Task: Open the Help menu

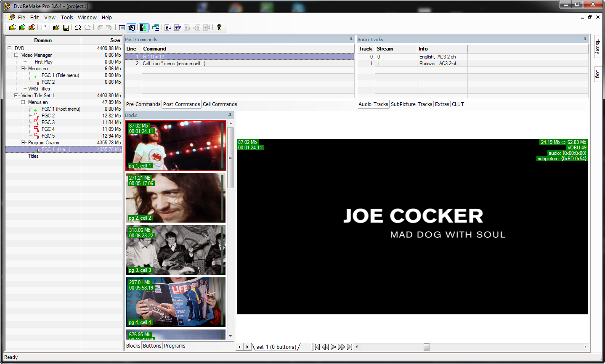Action: 107,18
